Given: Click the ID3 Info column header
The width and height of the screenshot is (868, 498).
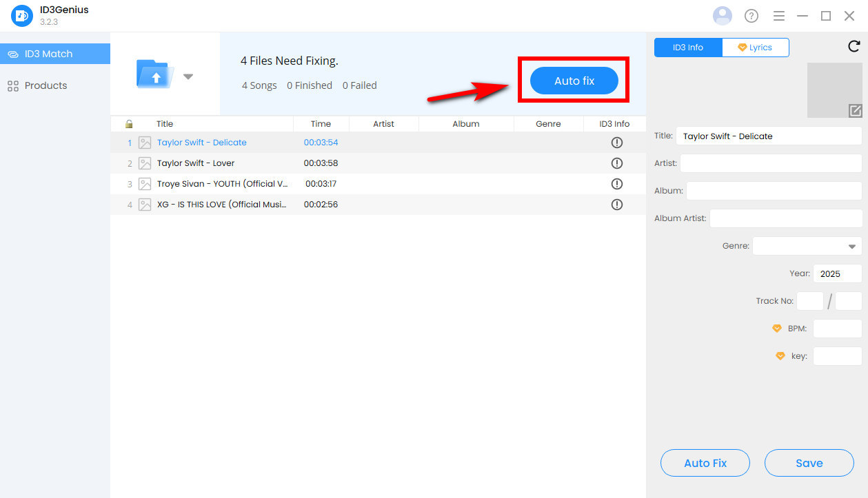Looking at the screenshot, I should (614, 124).
